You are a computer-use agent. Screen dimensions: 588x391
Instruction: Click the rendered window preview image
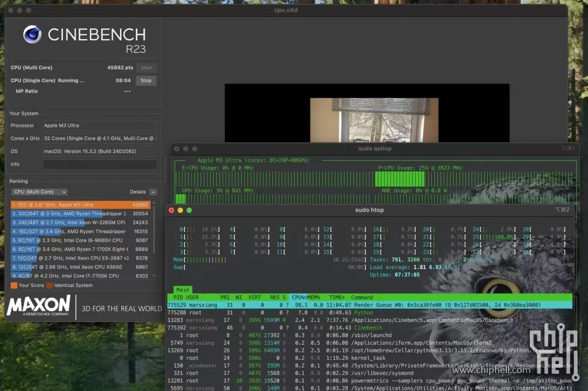point(374,120)
